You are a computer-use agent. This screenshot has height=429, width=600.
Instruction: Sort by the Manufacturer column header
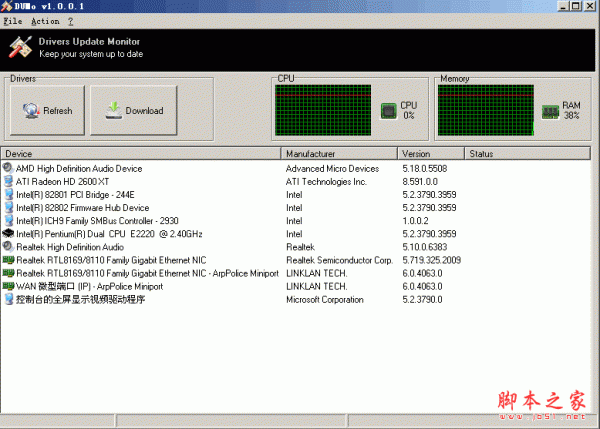[339, 153]
